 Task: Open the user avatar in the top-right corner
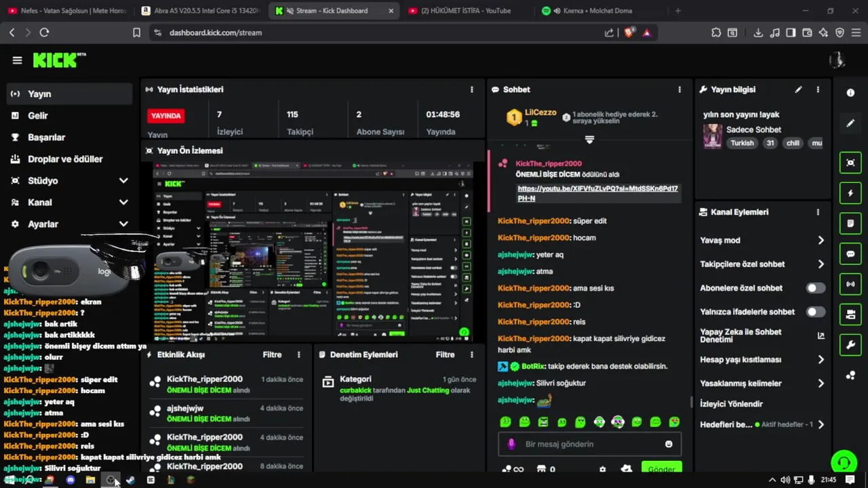(837, 60)
